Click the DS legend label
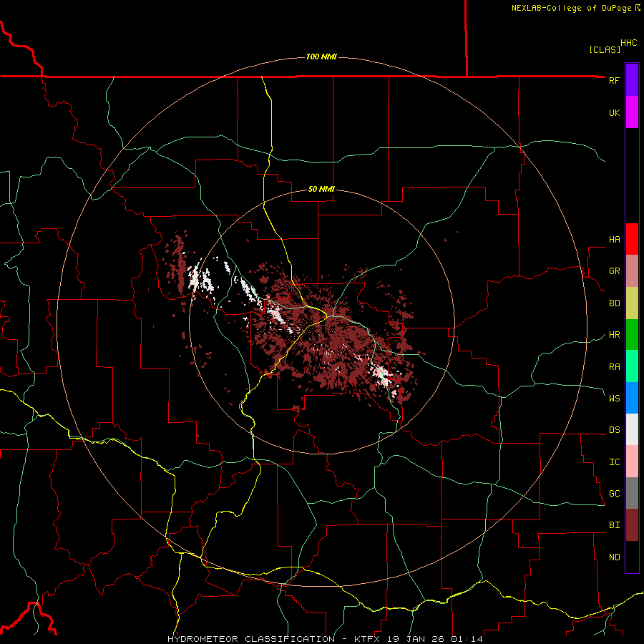The width and height of the screenshot is (644, 644). (x=614, y=430)
